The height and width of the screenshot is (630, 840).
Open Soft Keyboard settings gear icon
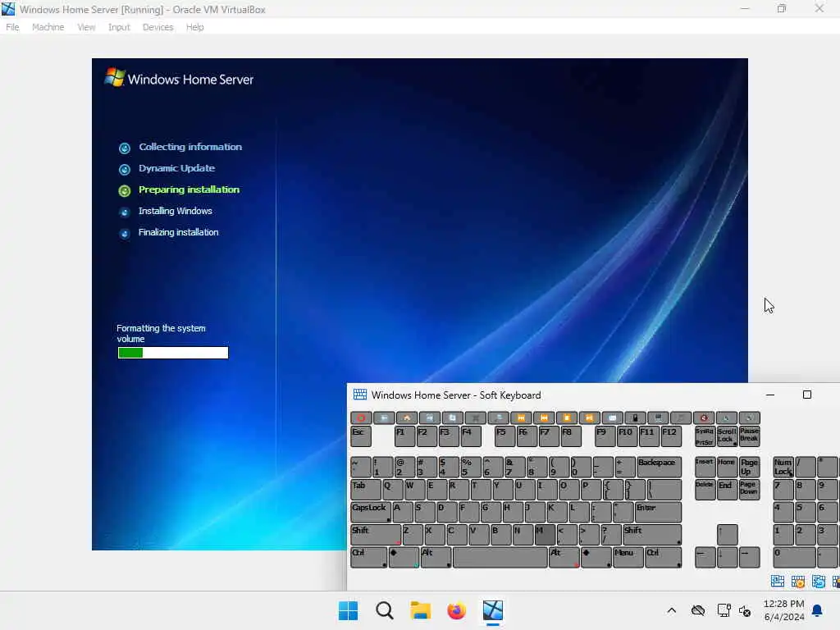coord(798,582)
